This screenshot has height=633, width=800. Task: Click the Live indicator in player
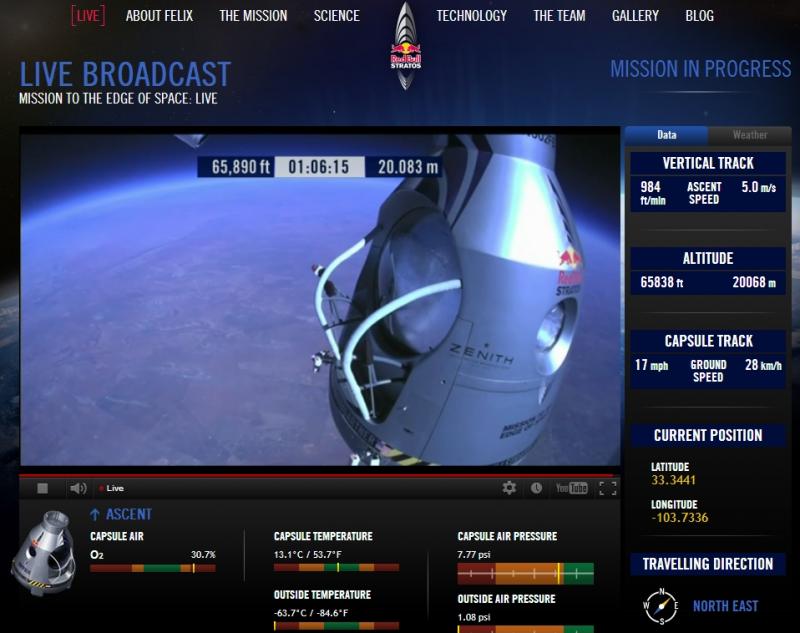112,488
